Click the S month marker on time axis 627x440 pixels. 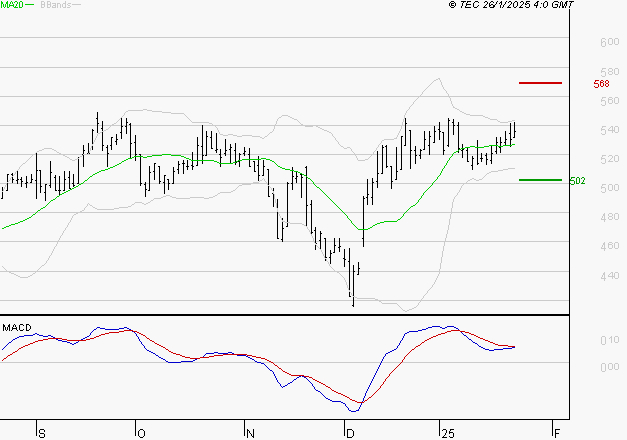point(42,434)
